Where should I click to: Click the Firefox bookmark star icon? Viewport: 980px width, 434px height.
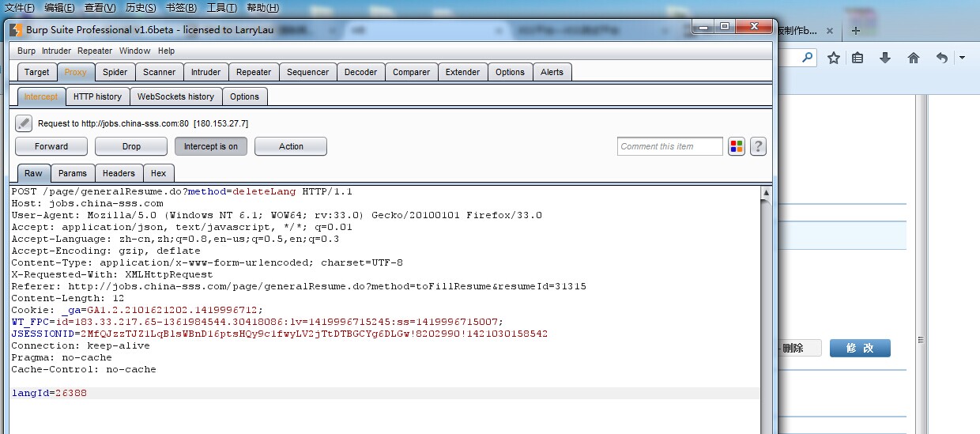(x=834, y=58)
